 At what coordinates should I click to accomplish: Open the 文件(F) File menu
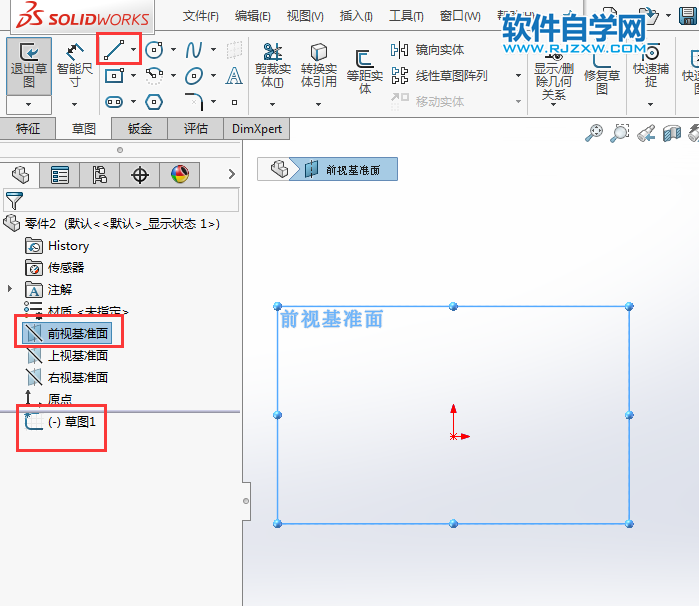coord(201,16)
